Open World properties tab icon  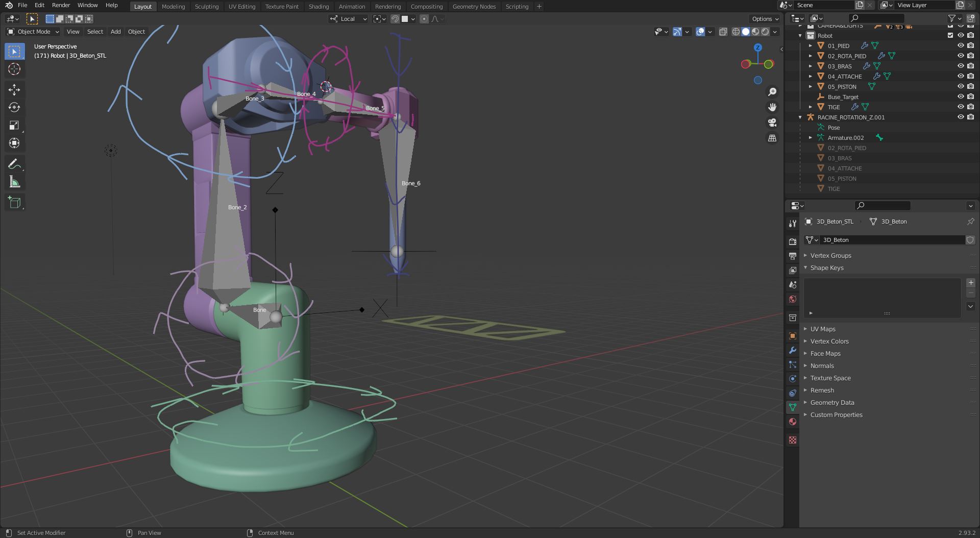pyautogui.click(x=792, y=299)
